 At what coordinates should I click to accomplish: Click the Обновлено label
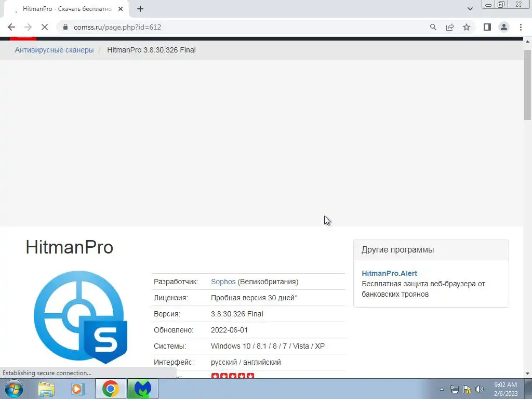pyautogui.click(x=174, y=330)
